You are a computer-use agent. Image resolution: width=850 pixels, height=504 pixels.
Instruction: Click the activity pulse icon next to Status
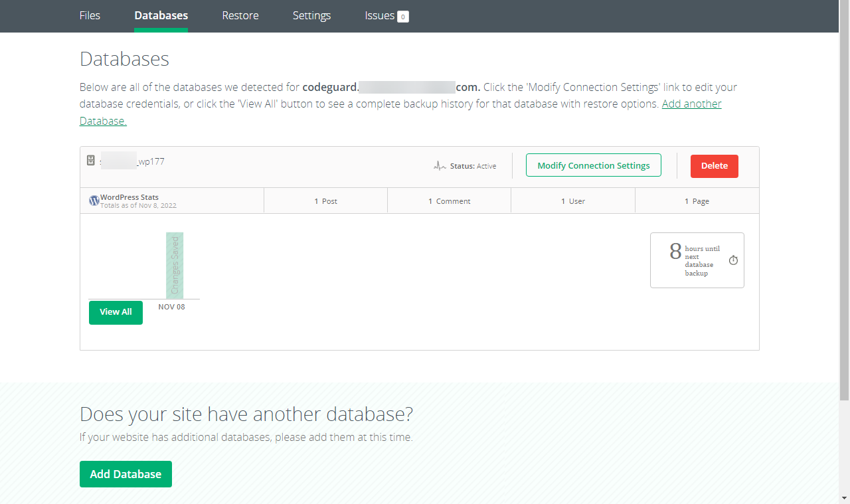tap(440, 166)
